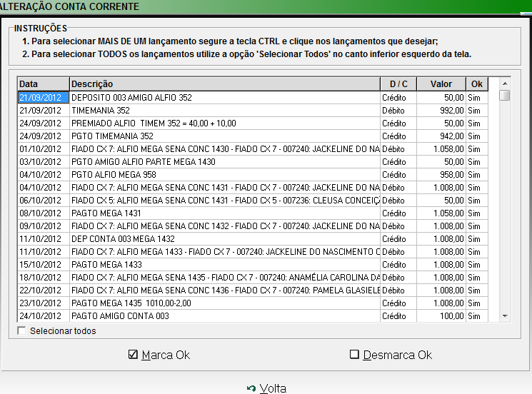The height and width of the screenshot is (394, 532).
Task: Check the 'Selecionar todos' checkbox
Action: click(x=21, y=330)
